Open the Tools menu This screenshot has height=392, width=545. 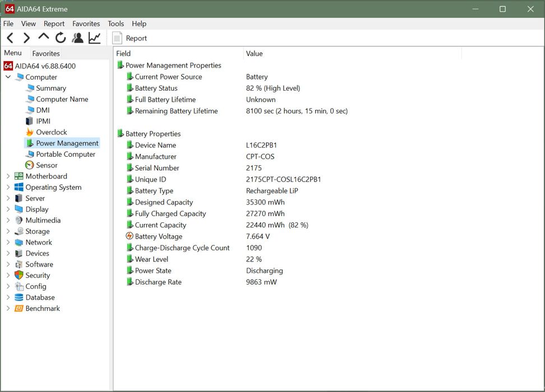click(116, 24)
